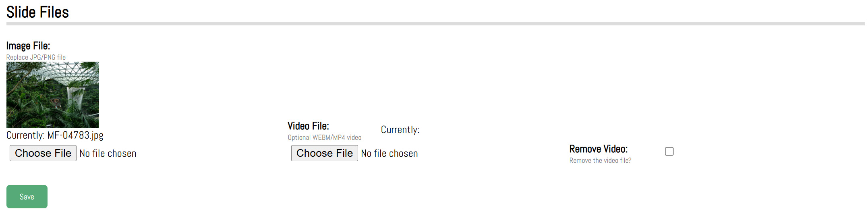Open the current slide image thumbnail
Image resolution: width=868 pixels, height=218 pixels.
(53, 95)
